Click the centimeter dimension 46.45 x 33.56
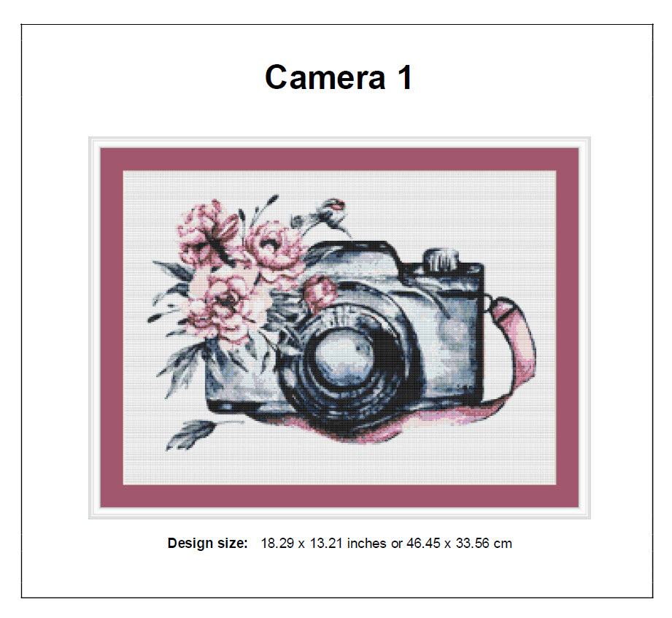 448,543
